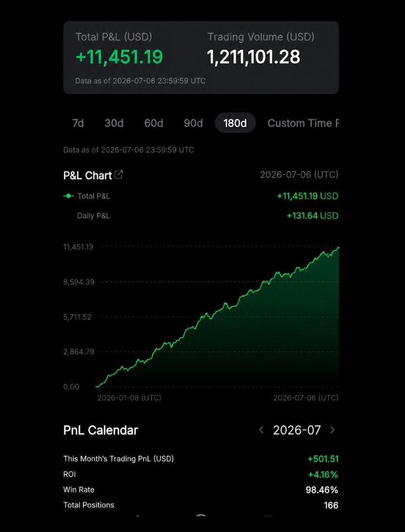
Task: Click the Win Rate 98.46% row
Action: click(201, 490)
